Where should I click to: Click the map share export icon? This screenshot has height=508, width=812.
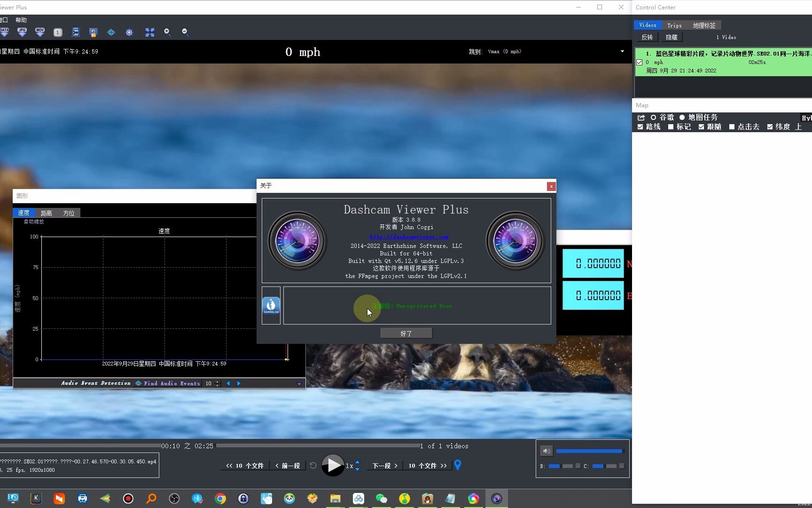tap(641, 118)
